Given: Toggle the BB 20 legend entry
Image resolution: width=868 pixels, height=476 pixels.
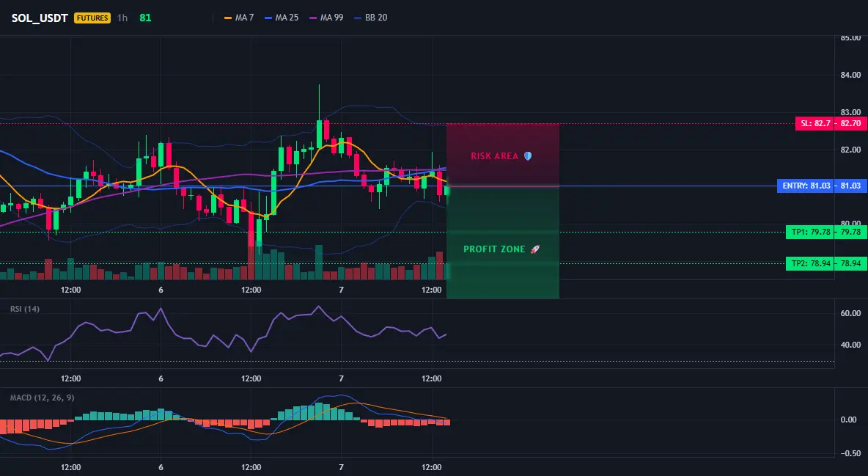Looking at the screenshot, I should point(370,18).
